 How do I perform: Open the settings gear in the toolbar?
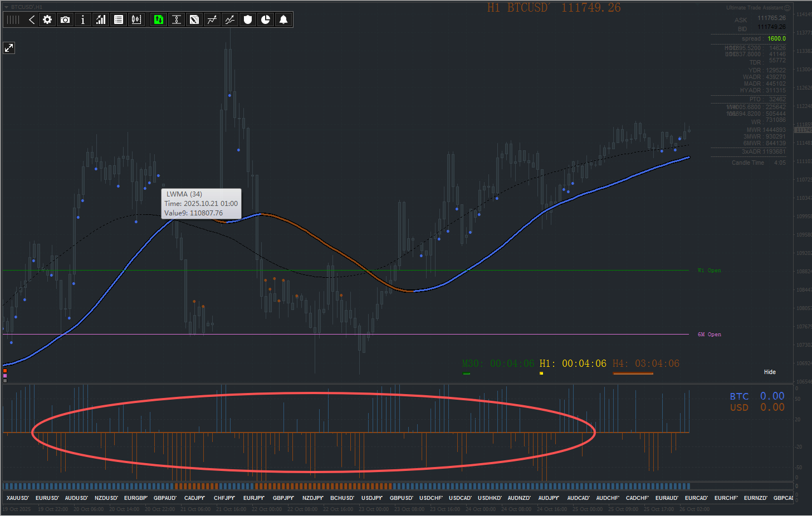click(x=47, y=19)
